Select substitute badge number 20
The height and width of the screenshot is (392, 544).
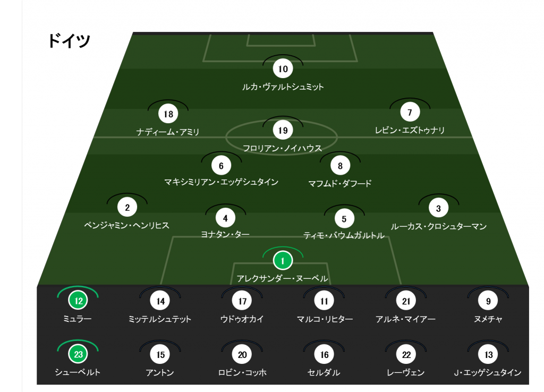(242, 354)
